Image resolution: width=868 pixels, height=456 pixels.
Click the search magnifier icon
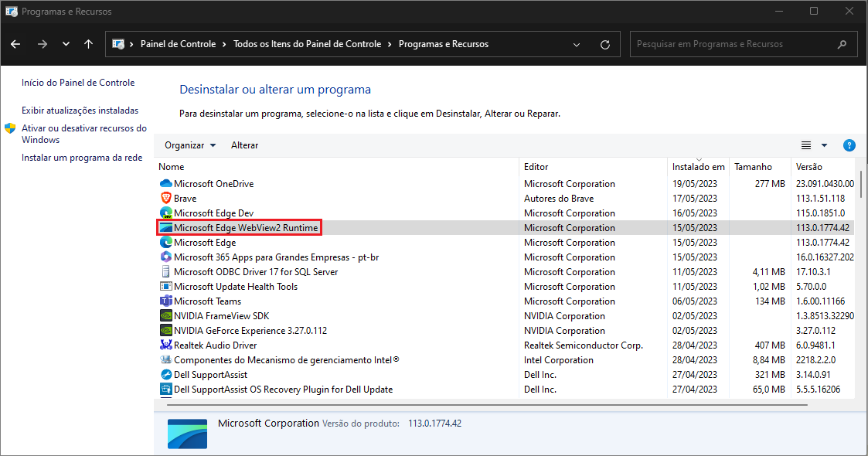pos(842,44)
